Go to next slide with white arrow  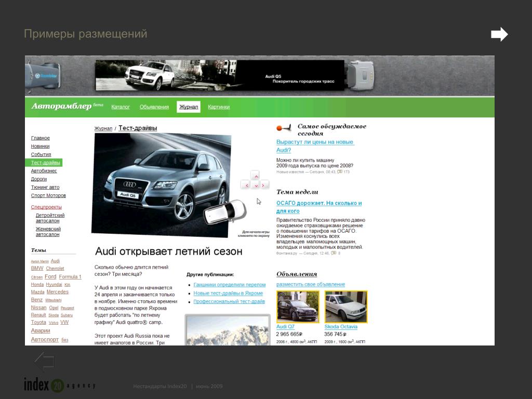click(499, 34)
